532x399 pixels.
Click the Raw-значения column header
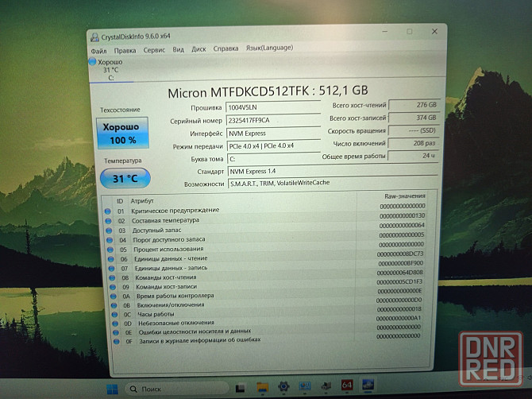[405, 196]
